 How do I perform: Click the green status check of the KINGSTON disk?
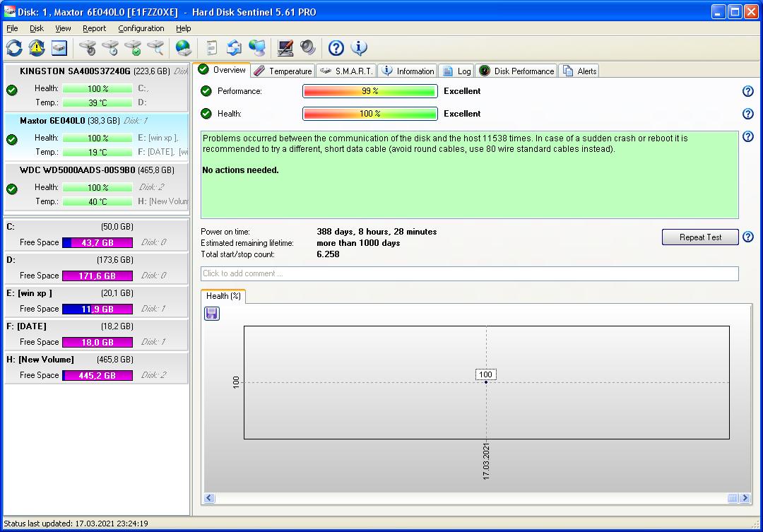(12, 90)
